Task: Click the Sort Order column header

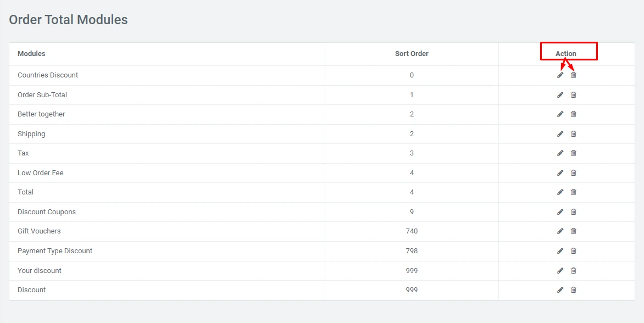Action: pyautogui.click(x=412, y=54)
